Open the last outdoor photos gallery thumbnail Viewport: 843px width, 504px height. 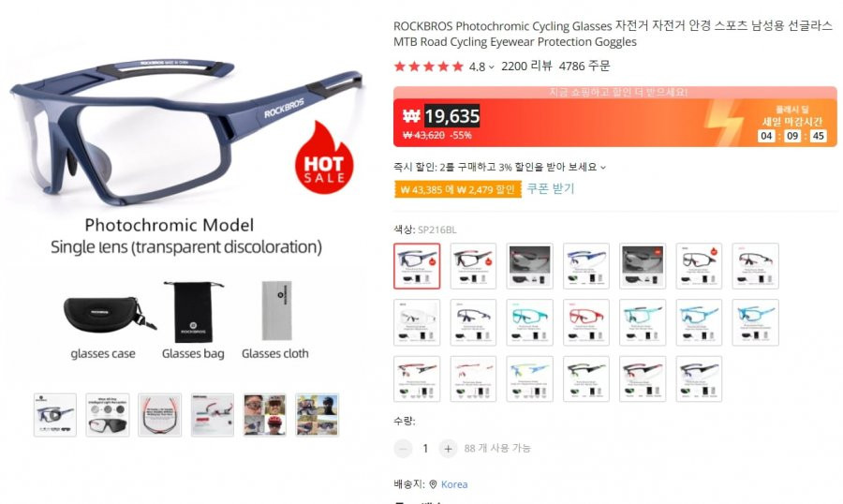pos(317,415)
